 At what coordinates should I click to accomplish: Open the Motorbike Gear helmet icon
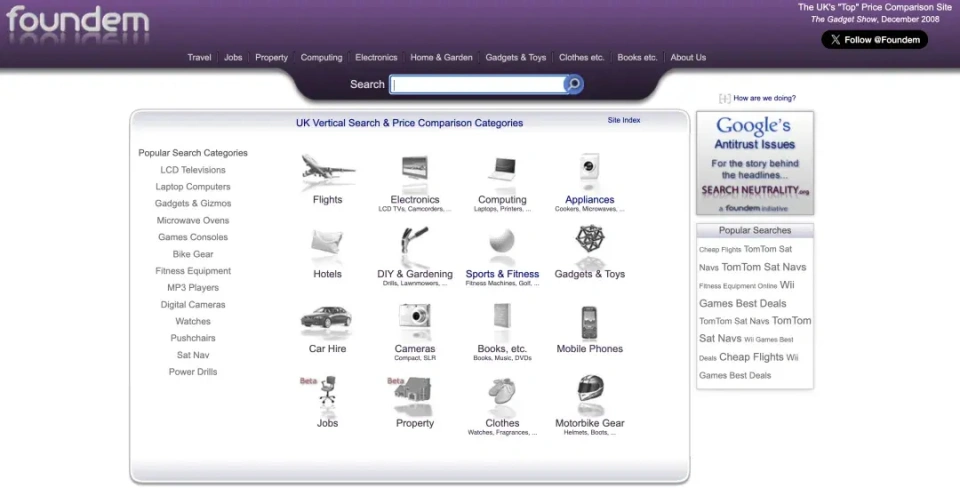click(x=590, y=392)
